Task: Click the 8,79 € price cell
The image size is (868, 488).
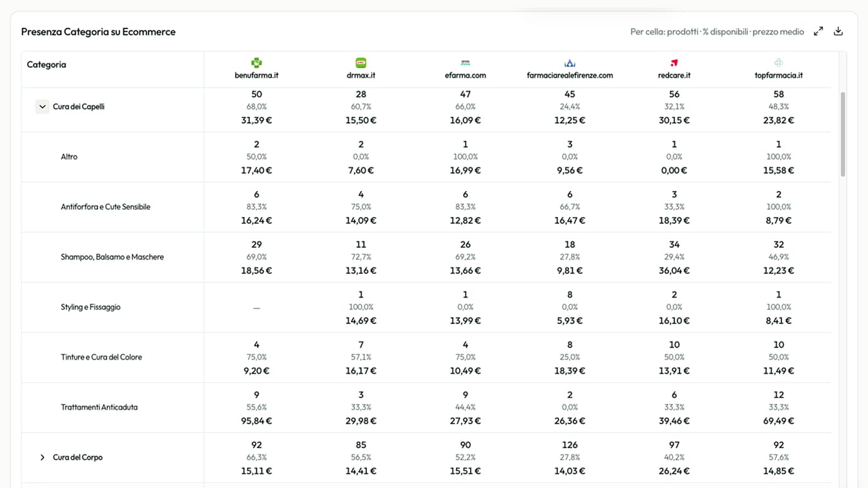Action: pyautogui.click(x=778, y=221)
